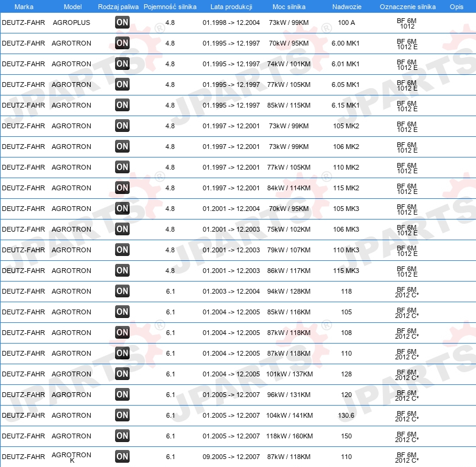Click Rodzaj paliwa column header
Screen dimensions: 476x467
[x=118, y=7]
